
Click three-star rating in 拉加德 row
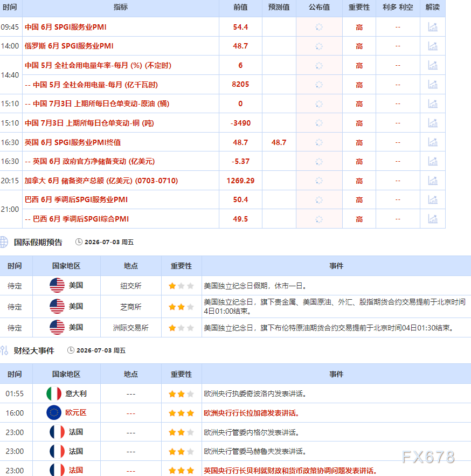(x=181, y=413)
